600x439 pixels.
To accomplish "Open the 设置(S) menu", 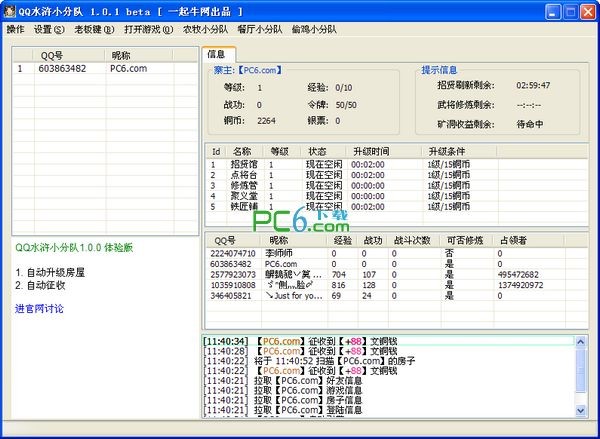I will [49, 29].
